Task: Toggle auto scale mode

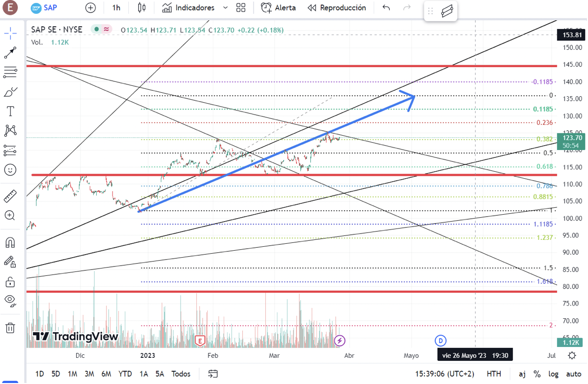Action: [573, 374]
